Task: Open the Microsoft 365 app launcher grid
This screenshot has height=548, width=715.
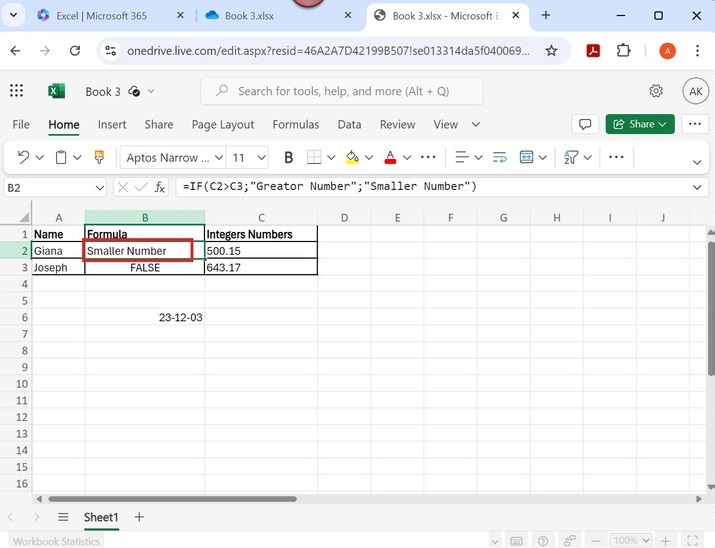Action: pyautogui.click(x=16, y=91)
